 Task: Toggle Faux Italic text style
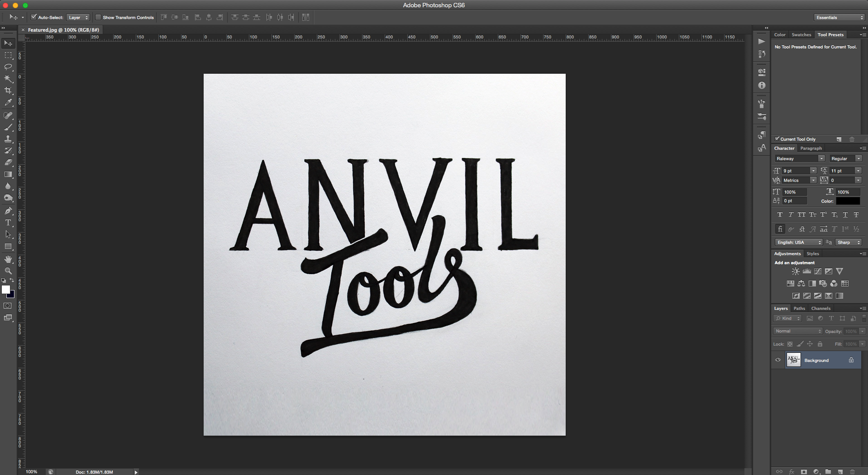click(791, 215)
